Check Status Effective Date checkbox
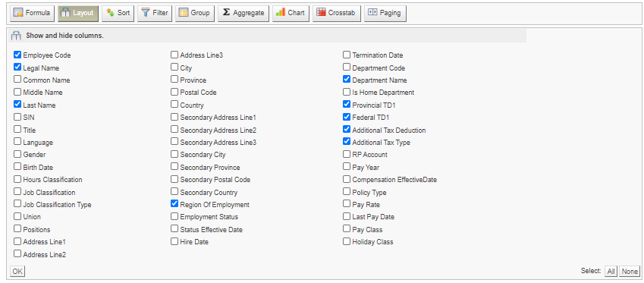644x283 pixels. coord(174,229)
